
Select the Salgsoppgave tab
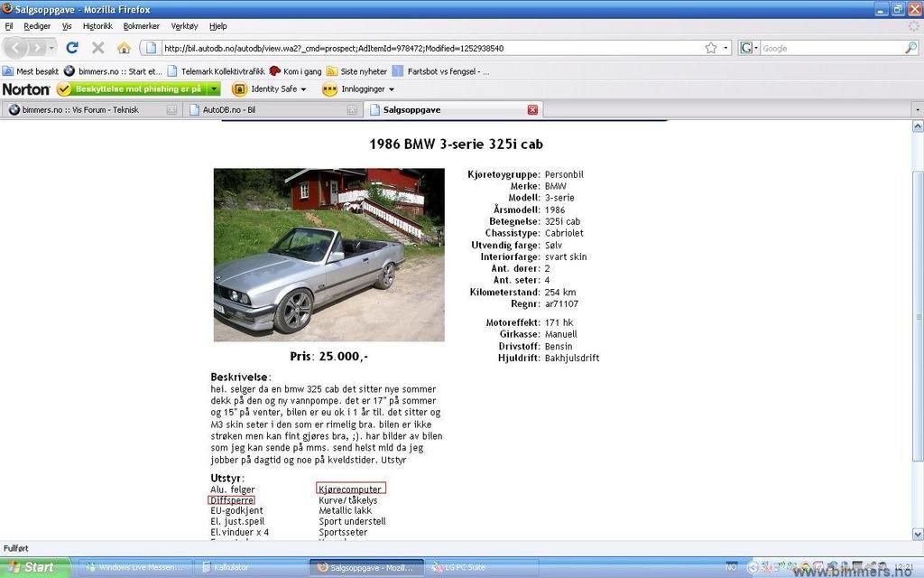[x=411, y=109]
